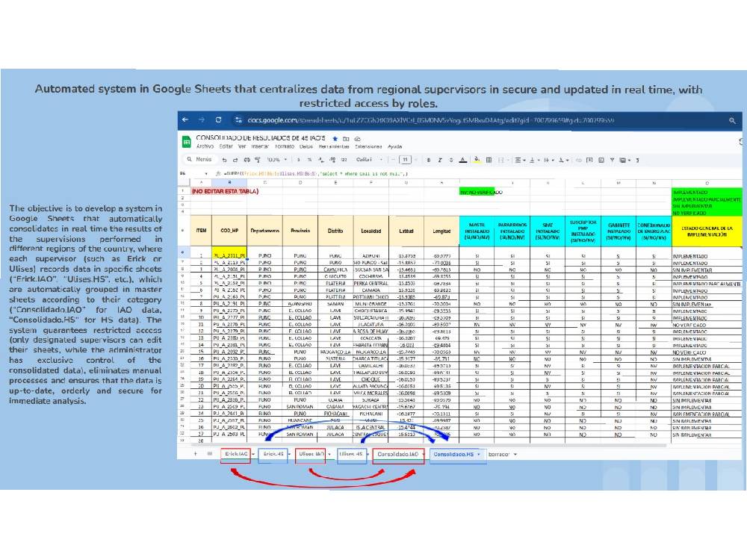Click the Undo icon

224,160
